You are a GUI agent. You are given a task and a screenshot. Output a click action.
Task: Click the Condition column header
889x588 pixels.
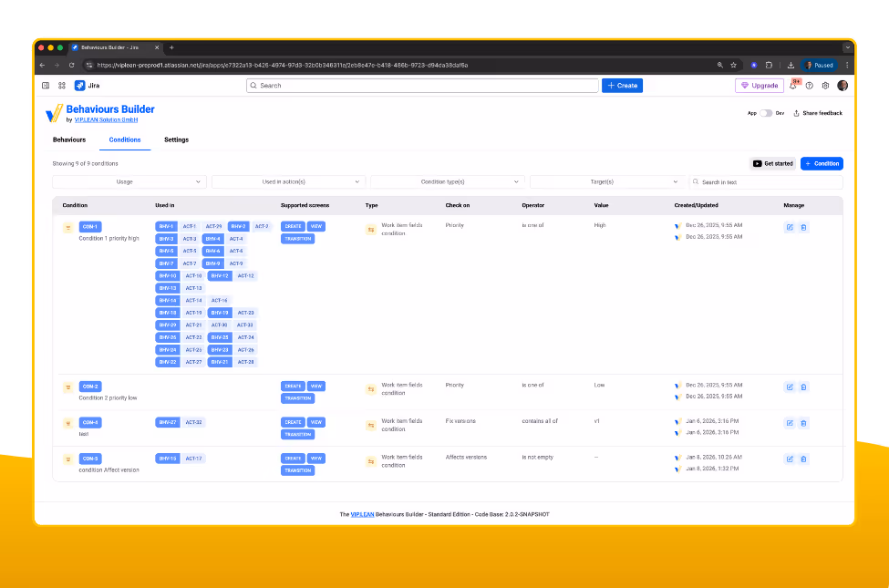[x=75, y=206]
